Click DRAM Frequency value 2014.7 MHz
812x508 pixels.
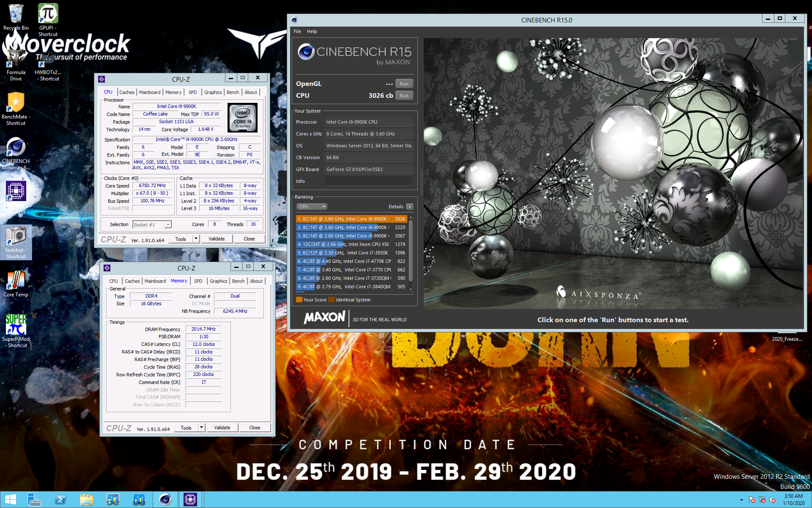point(203,329)
